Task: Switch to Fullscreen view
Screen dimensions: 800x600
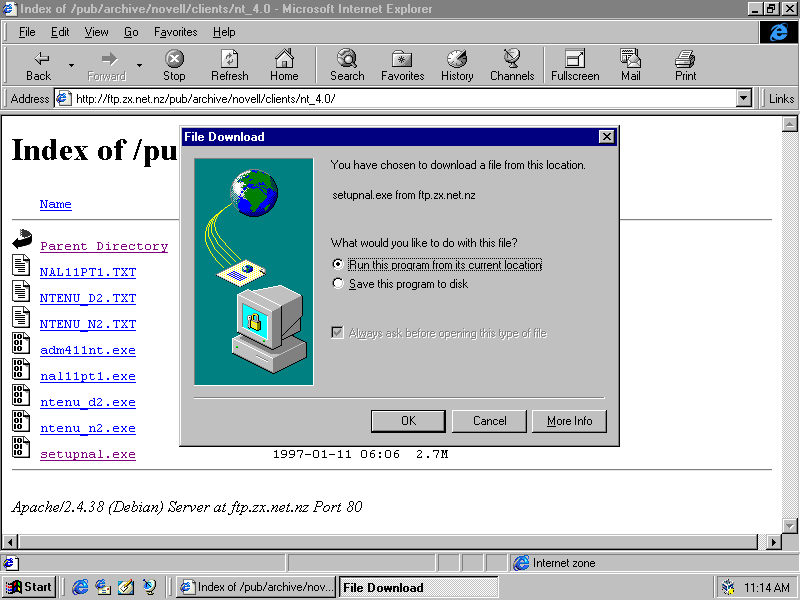Action: coord(575,65)
